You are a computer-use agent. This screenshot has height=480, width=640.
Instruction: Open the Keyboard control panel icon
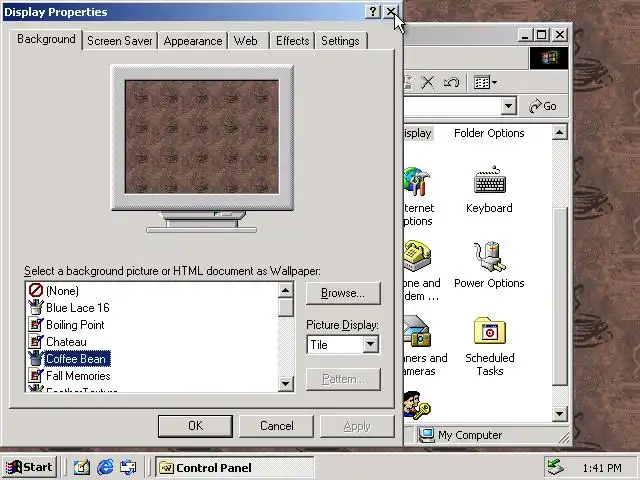(x=489, y=180)
